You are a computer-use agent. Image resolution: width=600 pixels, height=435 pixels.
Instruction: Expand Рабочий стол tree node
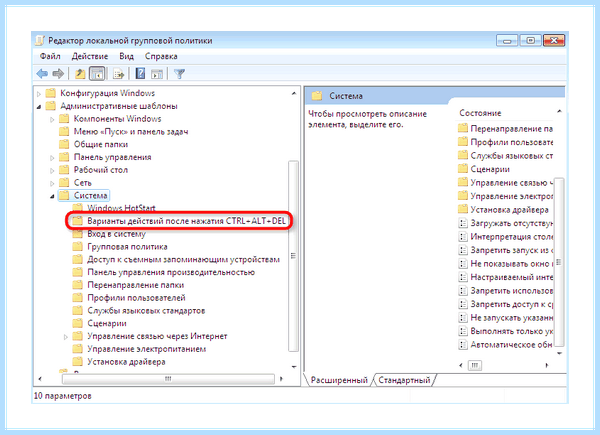click(52, 170)
